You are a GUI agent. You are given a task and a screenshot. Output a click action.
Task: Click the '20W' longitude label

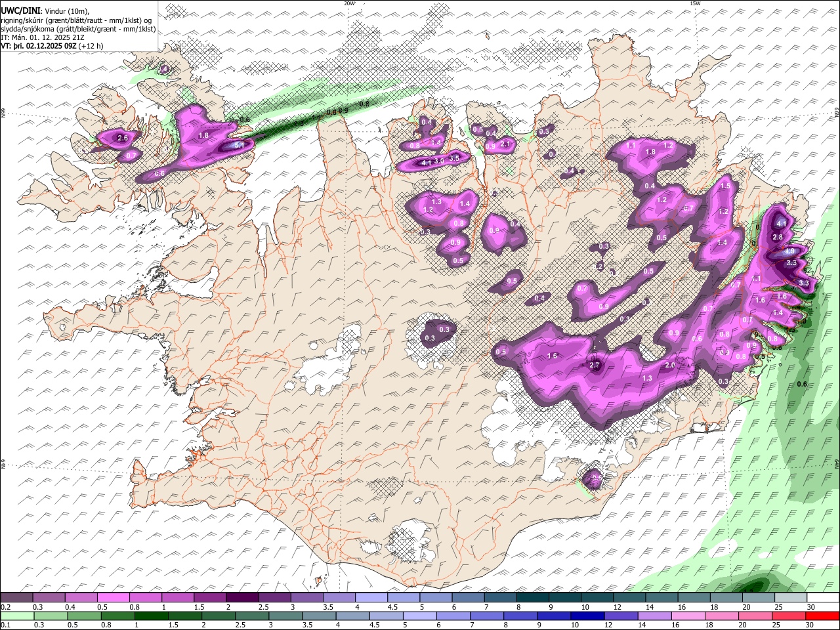pyautogui.click(x=349, y=3)
